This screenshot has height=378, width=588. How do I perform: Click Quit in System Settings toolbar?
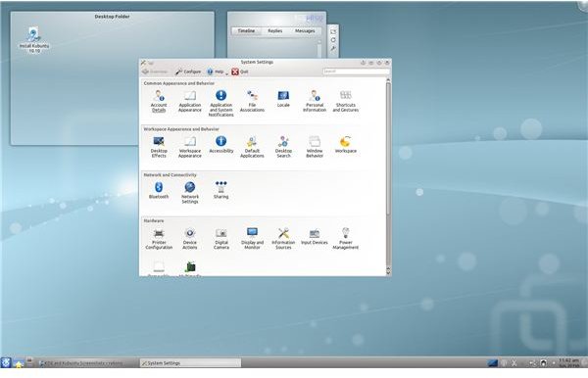point(240,71)
